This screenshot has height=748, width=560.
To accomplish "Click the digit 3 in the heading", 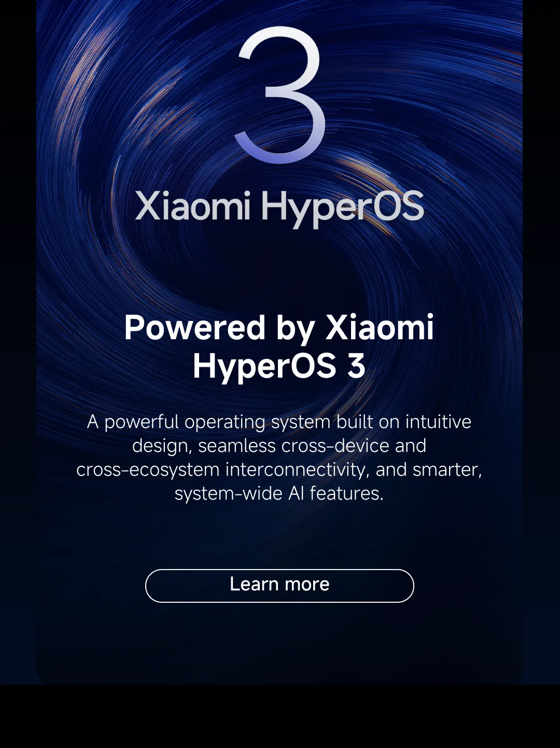I will 356,366.
